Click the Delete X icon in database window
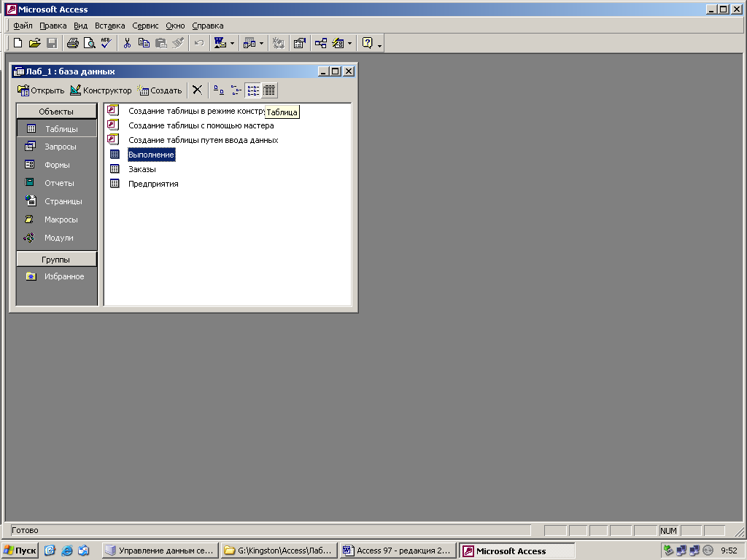This screenshot has width=747, height=560. tap(197, 90)
